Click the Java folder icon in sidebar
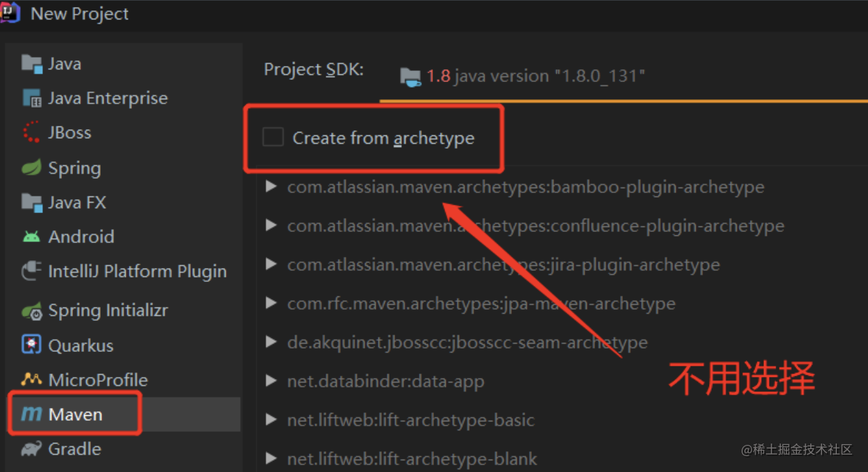 32,63
